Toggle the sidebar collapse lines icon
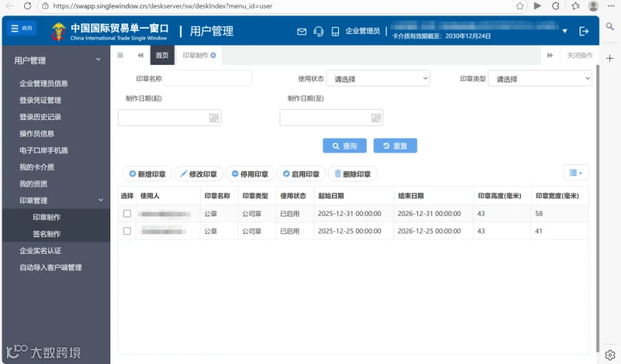 pos(120,55)
